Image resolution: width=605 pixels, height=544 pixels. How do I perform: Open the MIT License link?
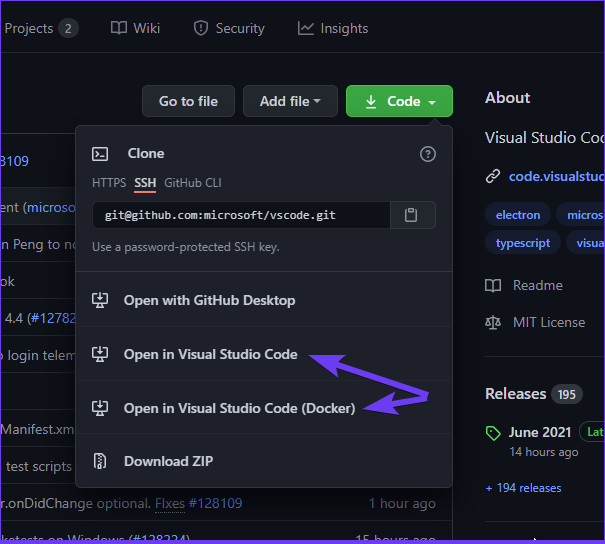point(549,322)
